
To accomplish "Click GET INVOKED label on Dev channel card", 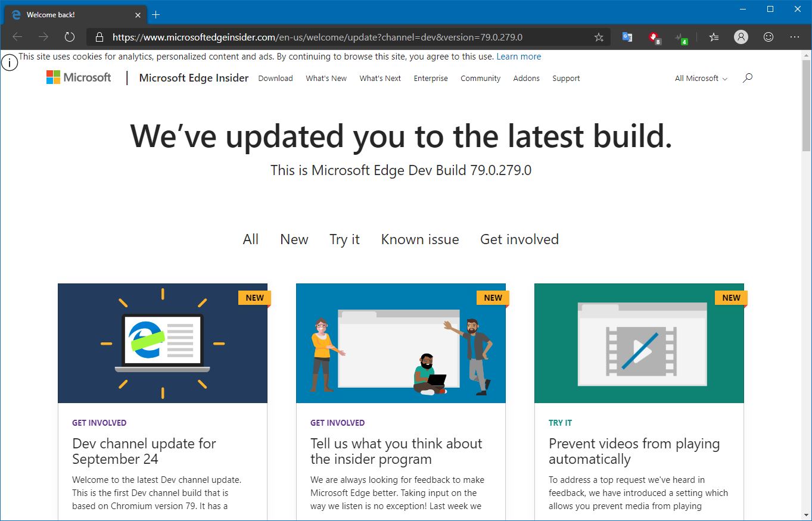I will (99, 423).
